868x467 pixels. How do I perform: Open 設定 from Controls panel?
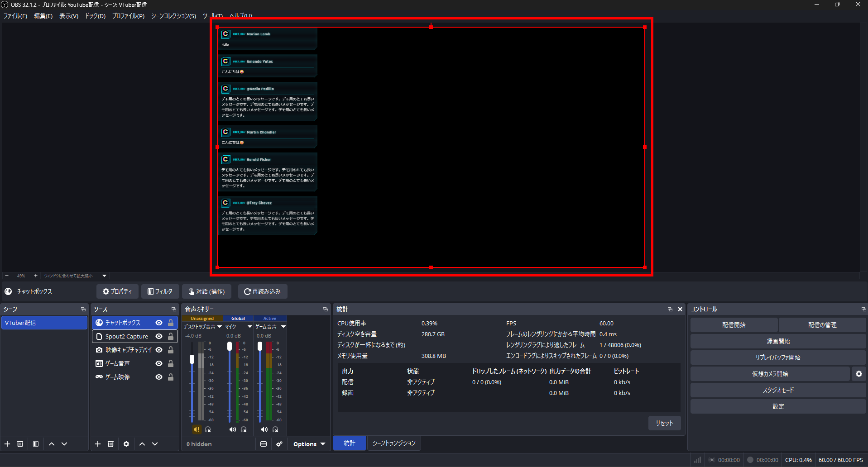tap(778, 406)
